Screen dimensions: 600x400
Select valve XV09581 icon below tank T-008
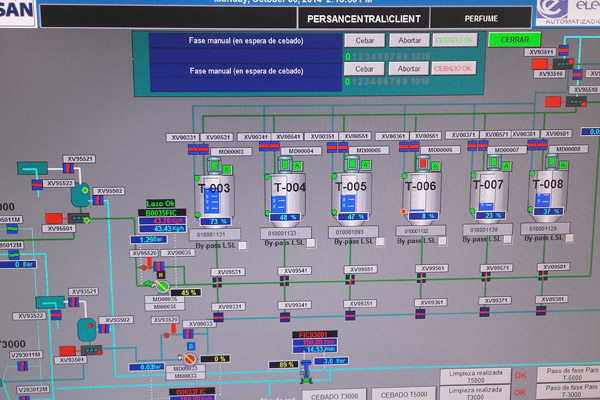543,275
